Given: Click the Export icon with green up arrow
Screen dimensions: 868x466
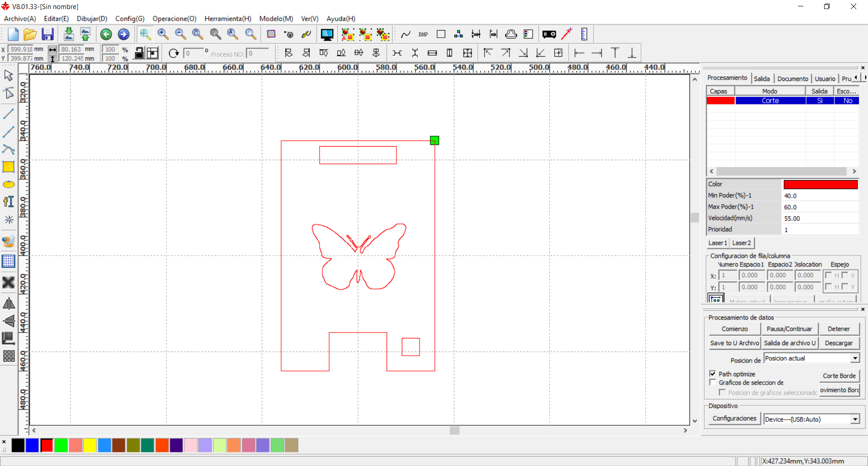Looking at the screenshot, I should coord(85,34).
